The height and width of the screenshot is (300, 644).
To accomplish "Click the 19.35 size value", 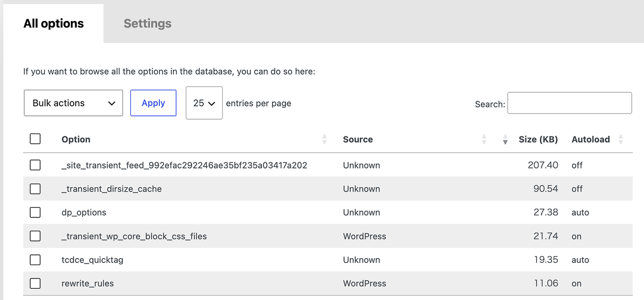I will [546, 260].
